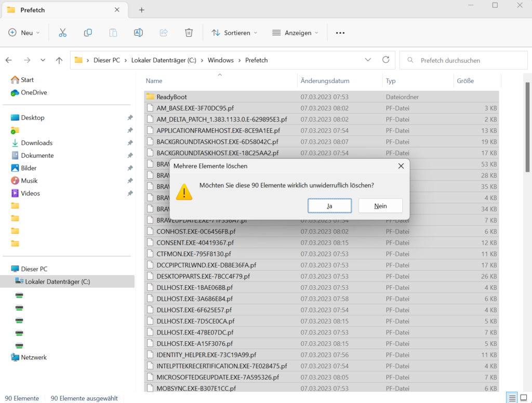Viewport: 532px width, 403px height.
Task: Confirm deletion with the Ja button
Action: click(x=329, y=206)
